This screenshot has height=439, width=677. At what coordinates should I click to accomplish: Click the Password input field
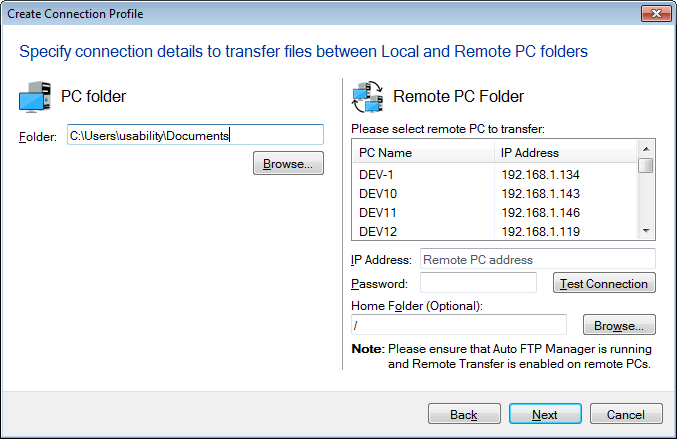478,283
